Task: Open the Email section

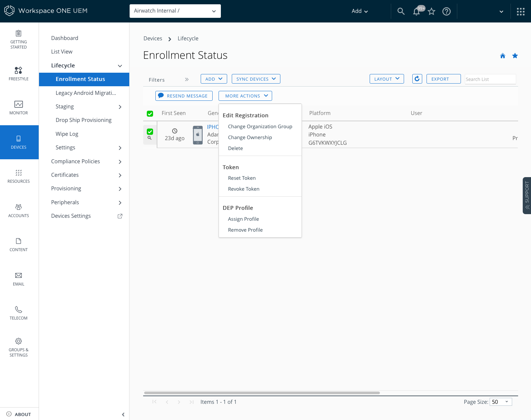Action: pos(19,279)
